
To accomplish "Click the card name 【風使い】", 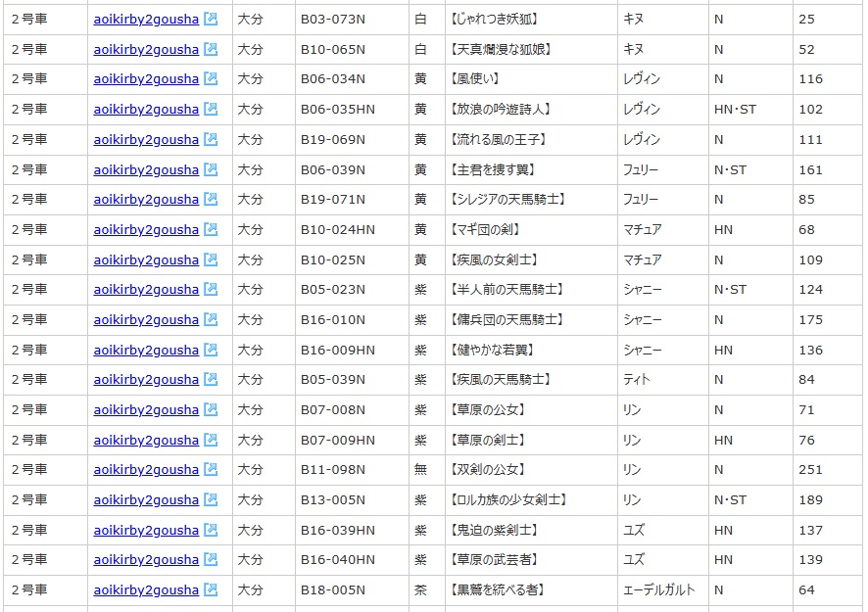I will click(x=475, y=79).
